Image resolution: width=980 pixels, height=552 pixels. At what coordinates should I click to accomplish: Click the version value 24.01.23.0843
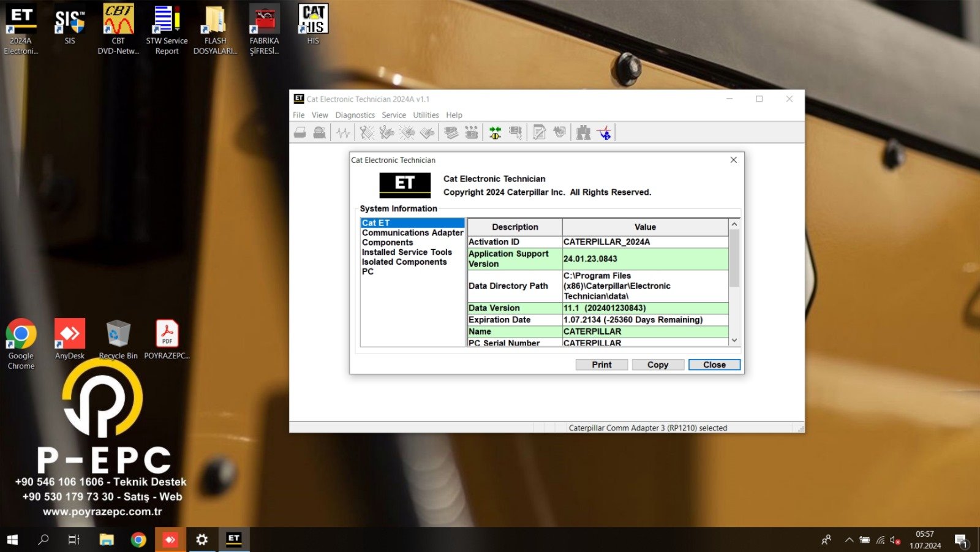coord(645,259)
